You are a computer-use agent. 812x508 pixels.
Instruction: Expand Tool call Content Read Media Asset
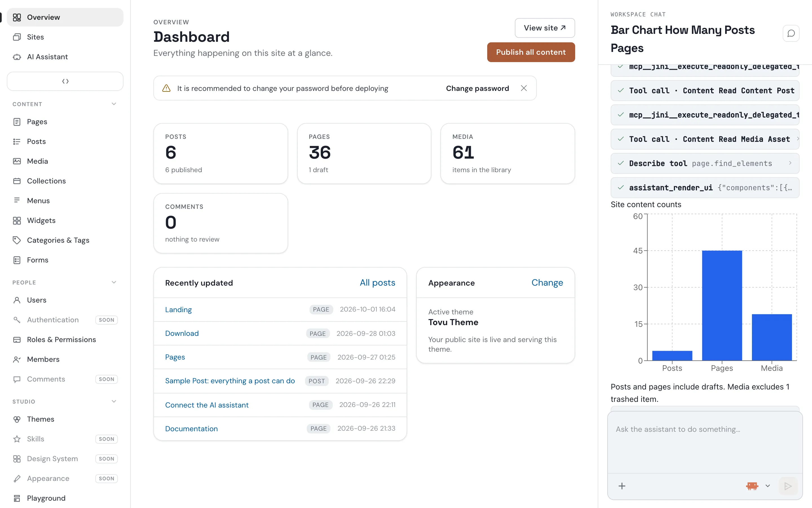(x=705, y=139)
